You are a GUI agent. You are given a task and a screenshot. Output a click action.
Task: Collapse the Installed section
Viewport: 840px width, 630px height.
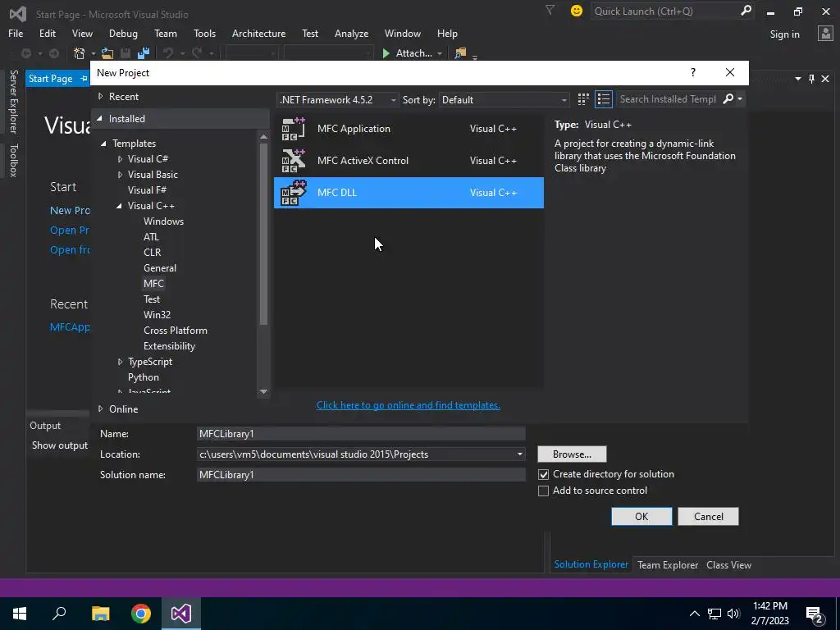click(x=99, y=118)
